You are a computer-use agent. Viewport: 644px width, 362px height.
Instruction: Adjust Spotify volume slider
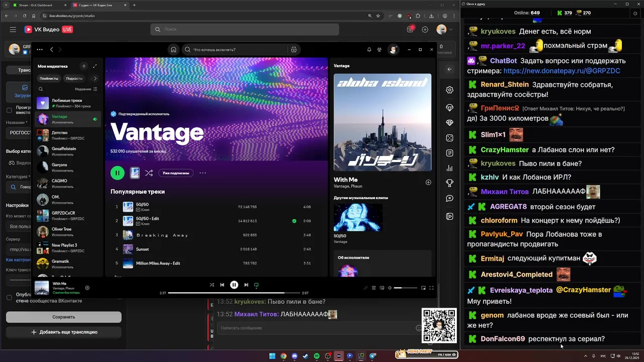click(x=406, y=288)
